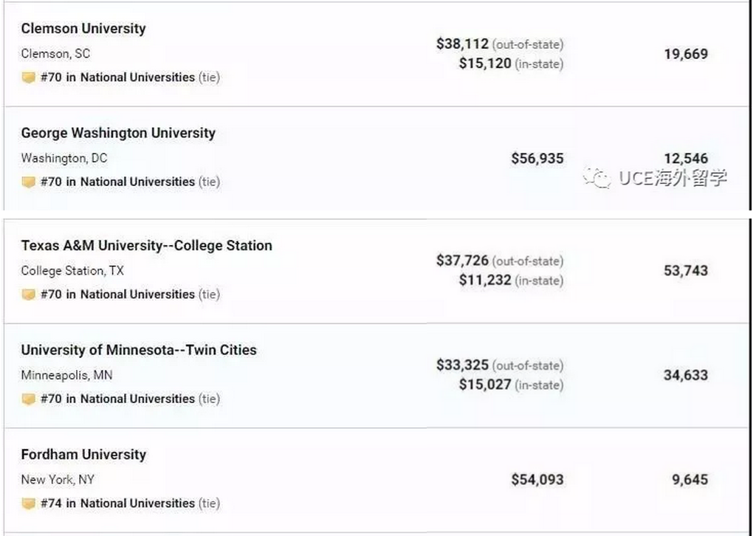756x536 pixels.
Task: Open Fordham's "#74 in National Universities" ranking
Action: click(118, 504)
